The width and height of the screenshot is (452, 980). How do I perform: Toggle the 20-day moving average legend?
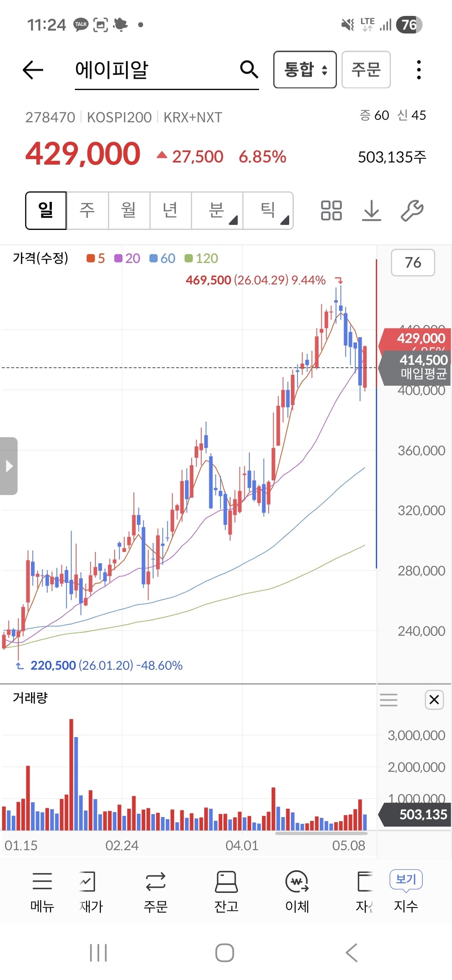127,258
